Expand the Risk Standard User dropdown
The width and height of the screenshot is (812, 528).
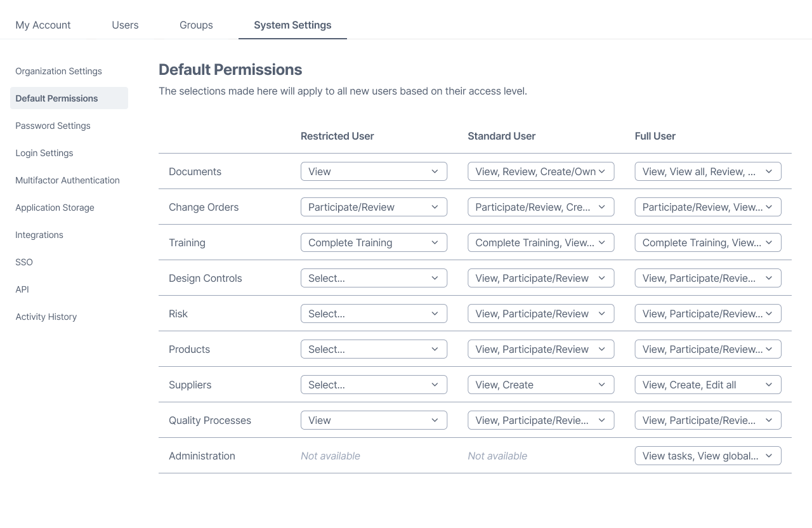coord(540,313)
